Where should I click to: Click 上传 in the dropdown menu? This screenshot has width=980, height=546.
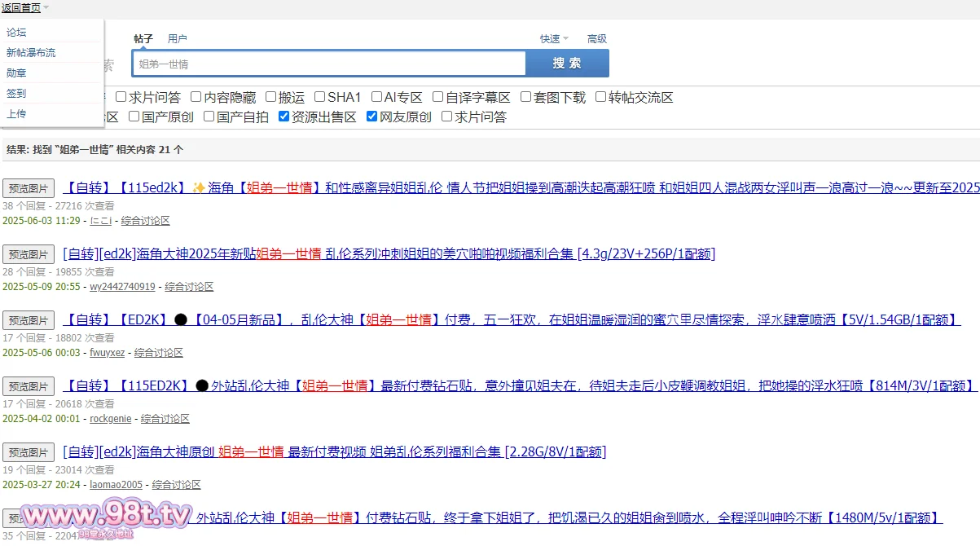[16, 114]
